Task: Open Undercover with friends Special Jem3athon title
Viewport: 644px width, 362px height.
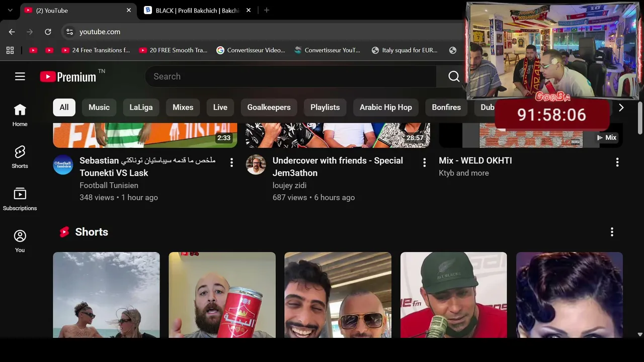Action: pyautogui.click(x=338, y=166)
